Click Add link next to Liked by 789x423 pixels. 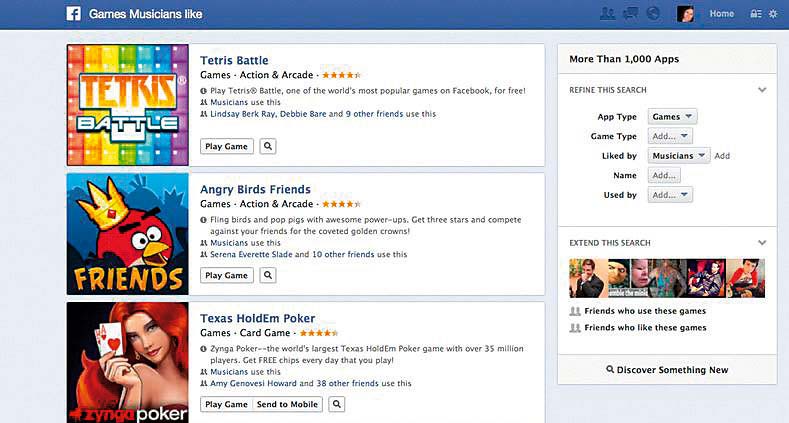coord(722,156)
